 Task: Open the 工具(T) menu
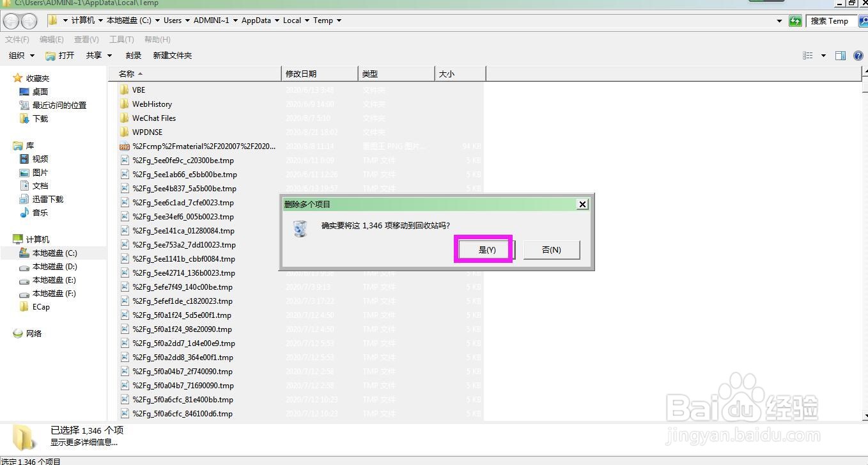pos(121,40)
